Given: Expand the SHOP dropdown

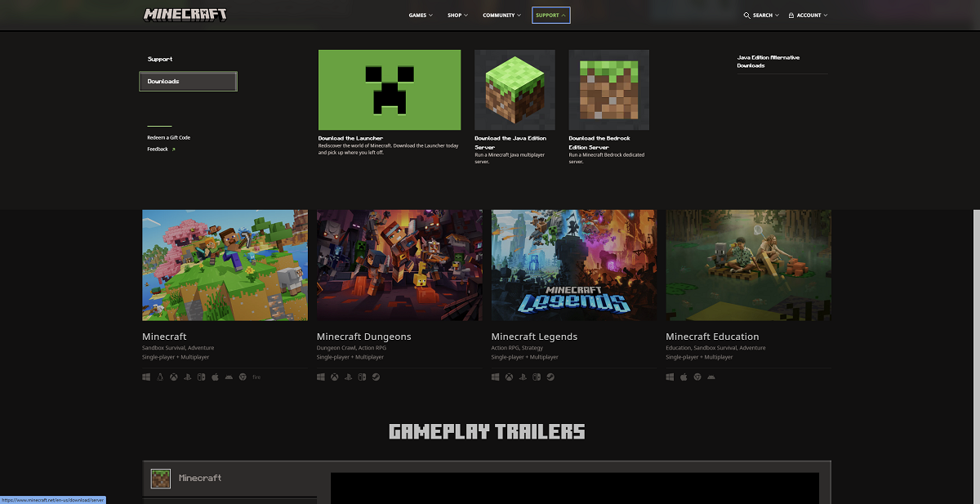Looking at the screenshot, I should (x=457, y=15).
